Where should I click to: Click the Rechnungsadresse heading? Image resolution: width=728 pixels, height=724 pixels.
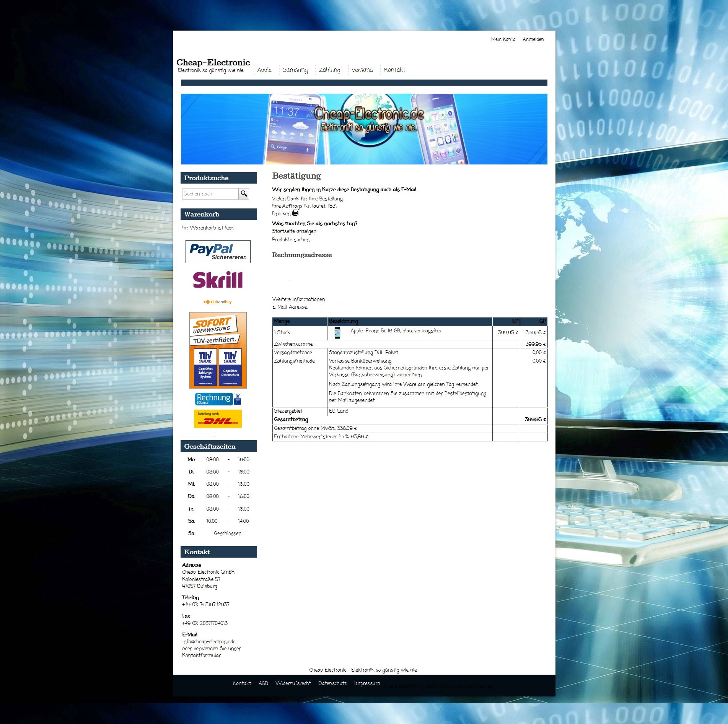302,255
